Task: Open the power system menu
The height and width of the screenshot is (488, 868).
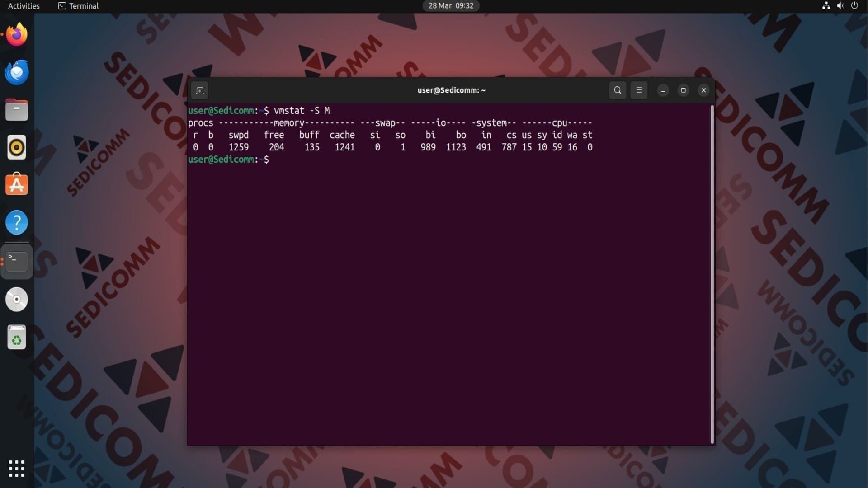Action: tap(854, 6)
